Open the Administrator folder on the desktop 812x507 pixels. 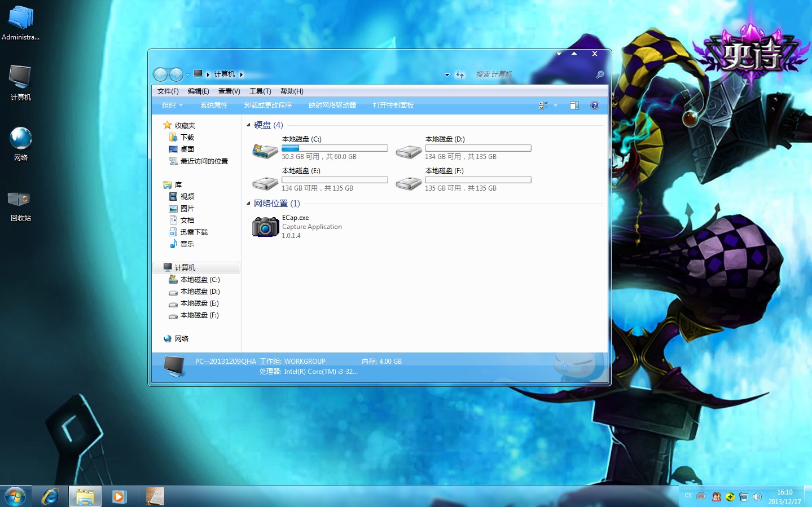pos(21,23)
